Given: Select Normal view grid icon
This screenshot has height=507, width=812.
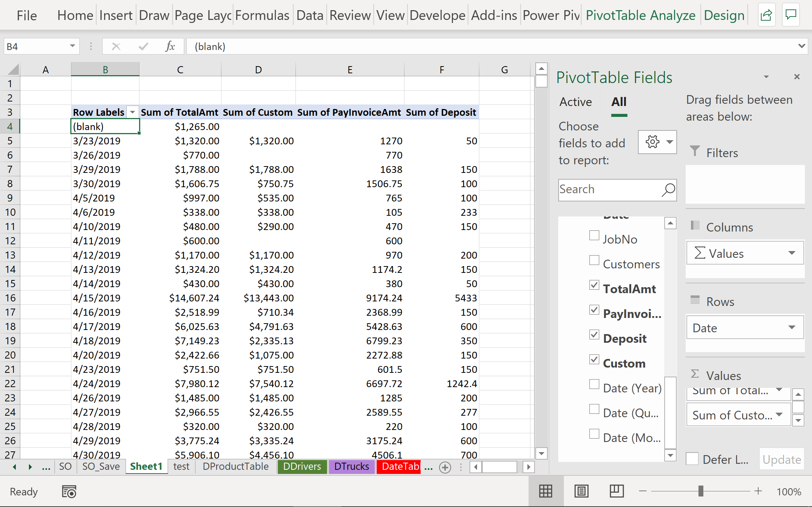Looking at the screenshot, I should pyautogui.click(x=545, y=491).
